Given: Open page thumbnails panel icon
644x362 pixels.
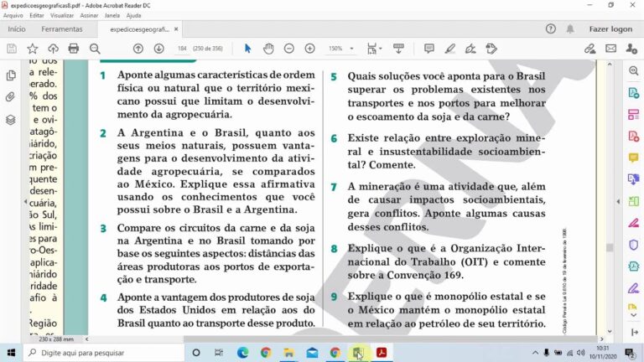Looking at the screenshot, I should click(11, 75).
